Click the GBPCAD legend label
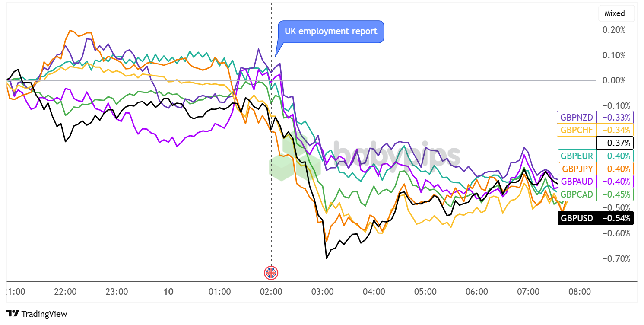The height and width of the screenshot is (325, 644). 576,194
